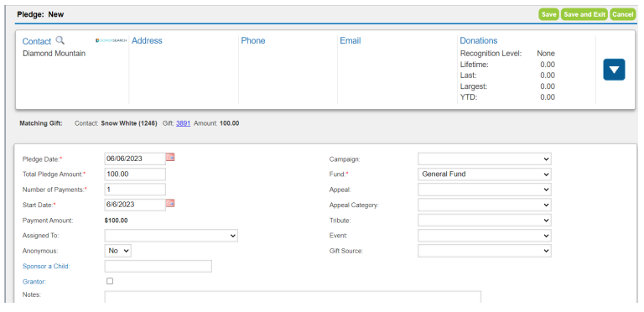Click the Largest donations label
The image size is (644, 312).
(x=474, y=86)
